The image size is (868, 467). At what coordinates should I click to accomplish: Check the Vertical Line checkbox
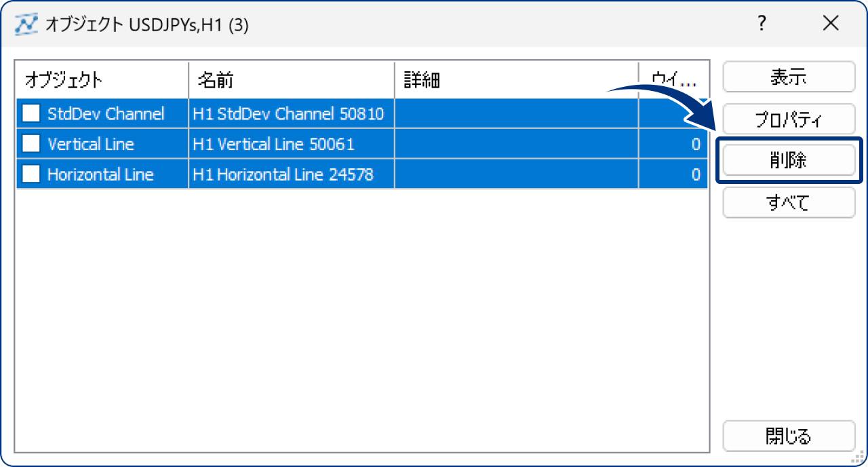point(31,144)
